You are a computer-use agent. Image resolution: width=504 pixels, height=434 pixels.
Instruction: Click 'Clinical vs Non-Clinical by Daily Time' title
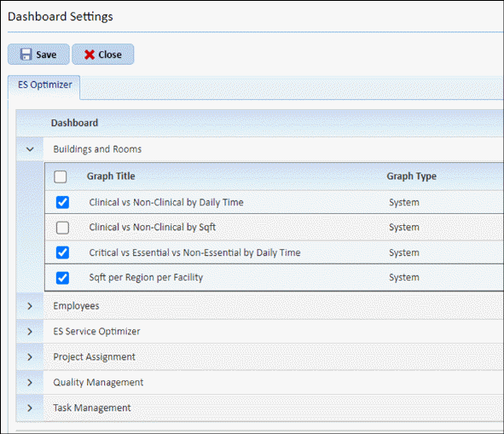click(166, 202)
